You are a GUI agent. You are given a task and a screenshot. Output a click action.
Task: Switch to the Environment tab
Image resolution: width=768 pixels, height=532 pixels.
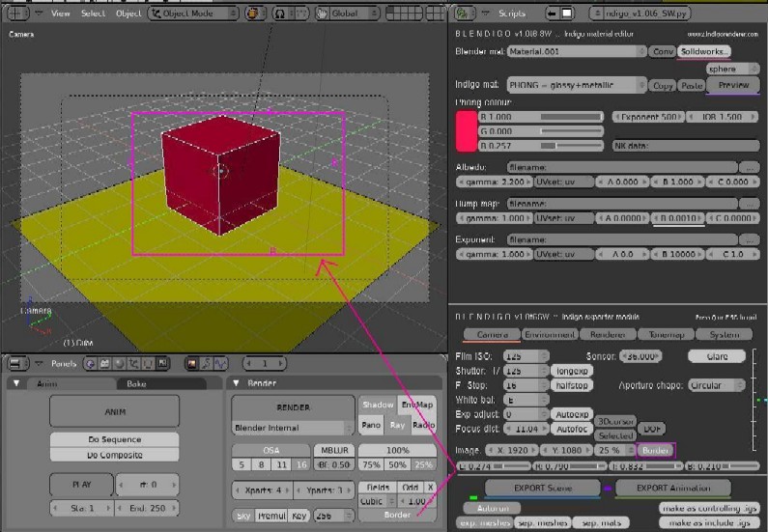(x=549, y=334)
